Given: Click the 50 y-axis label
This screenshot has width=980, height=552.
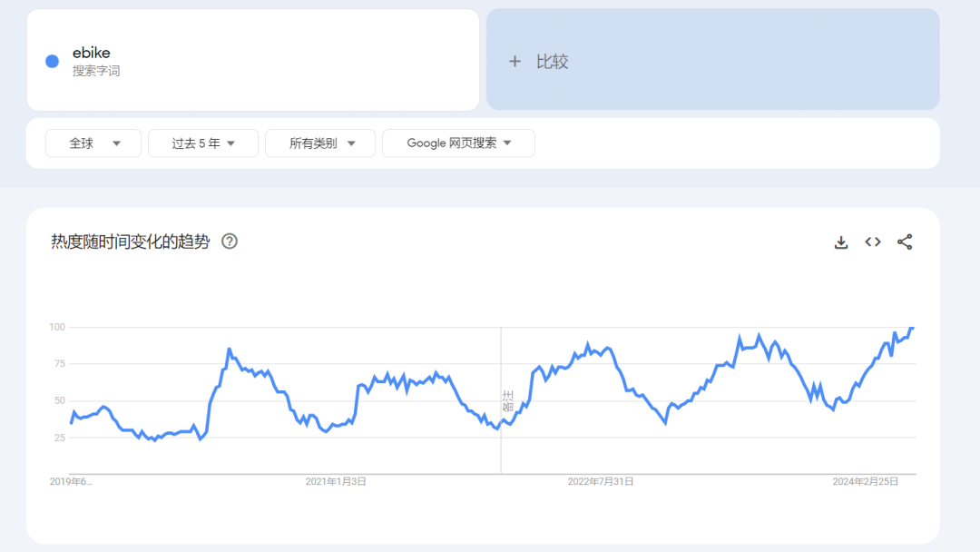Looking at the screenshot, I should 59,400.
